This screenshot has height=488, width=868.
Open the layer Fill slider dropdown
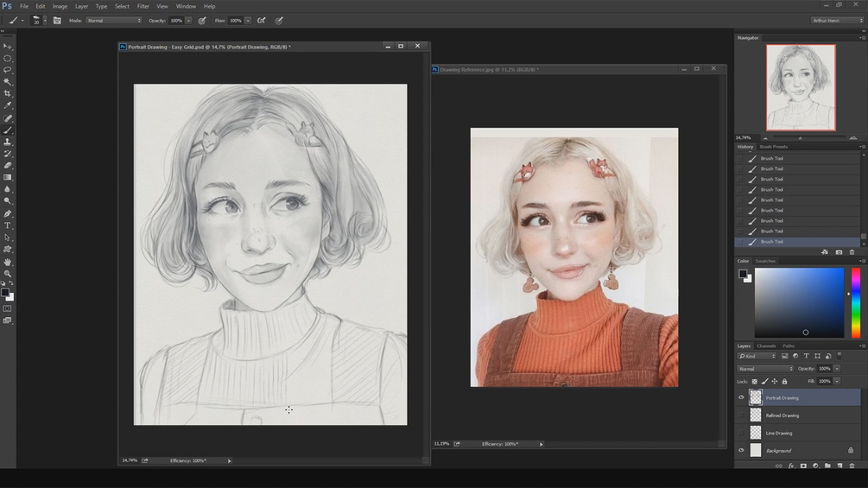tap(837, 381)
